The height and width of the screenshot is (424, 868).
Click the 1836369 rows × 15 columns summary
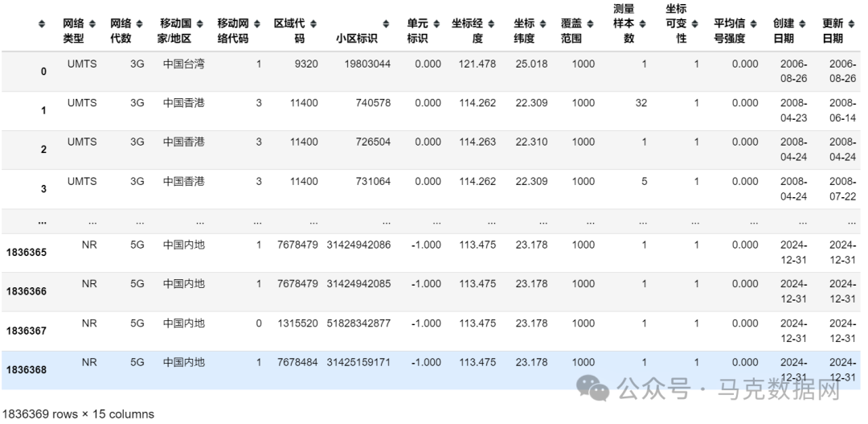[78, 414]
